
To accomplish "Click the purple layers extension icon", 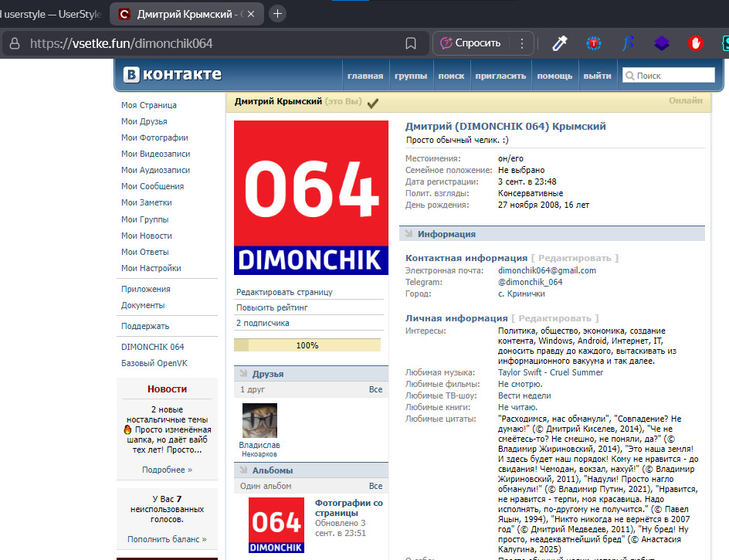I will (x=661, y=43).
